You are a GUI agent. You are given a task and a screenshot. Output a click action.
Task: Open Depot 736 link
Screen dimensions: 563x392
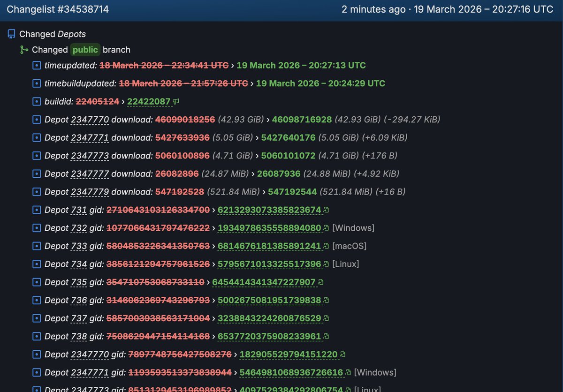tap(79, 300)
